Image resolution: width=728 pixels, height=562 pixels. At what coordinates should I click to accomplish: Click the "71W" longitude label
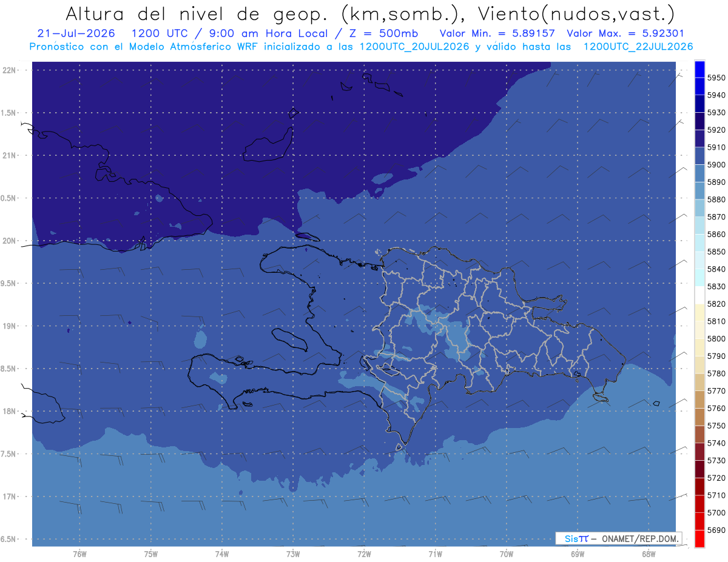coord(435,554)
